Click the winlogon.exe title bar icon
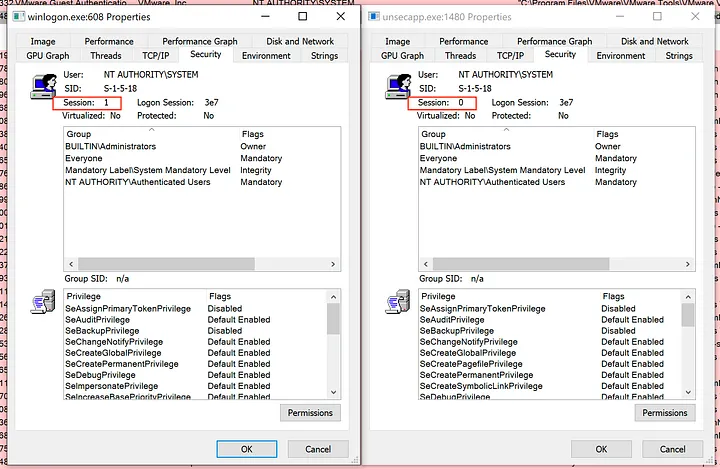 (21, 17)
